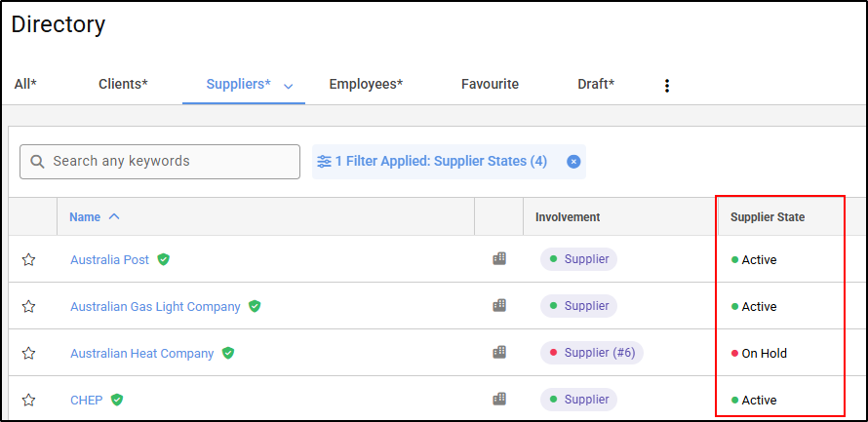Open 1 Filter Applied: Supplier States dropdown
868x422 pixels.
click(441, 161)
